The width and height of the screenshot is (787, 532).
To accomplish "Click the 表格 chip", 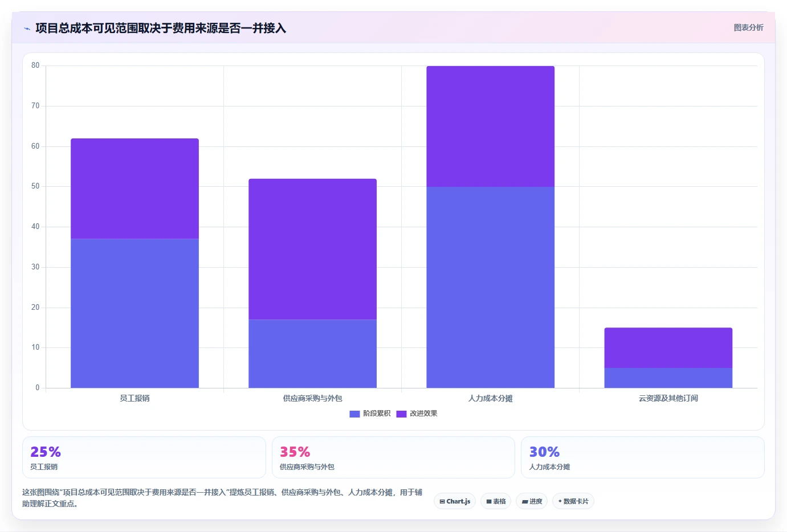I will (496, 501).
